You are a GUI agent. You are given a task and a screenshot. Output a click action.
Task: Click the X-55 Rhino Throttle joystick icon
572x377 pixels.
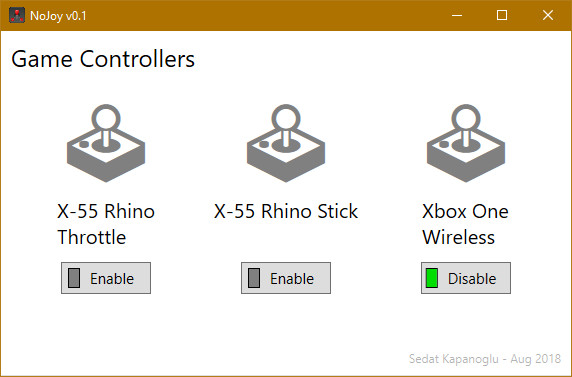(106, 143)
